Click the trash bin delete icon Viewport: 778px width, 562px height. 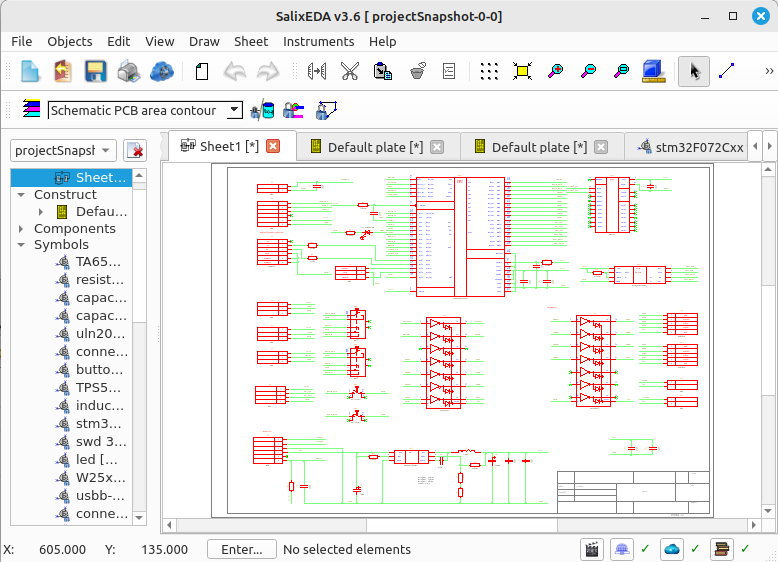(418, 71)
